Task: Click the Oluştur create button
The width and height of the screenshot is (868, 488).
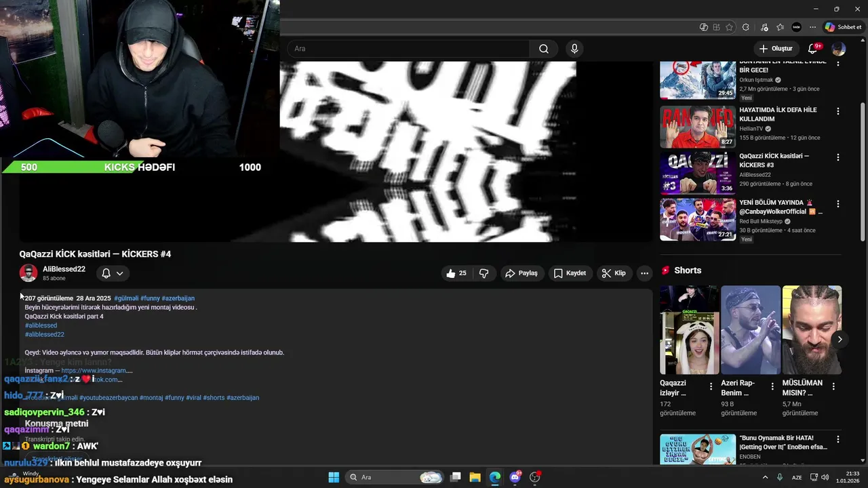Action: (775, 49)
